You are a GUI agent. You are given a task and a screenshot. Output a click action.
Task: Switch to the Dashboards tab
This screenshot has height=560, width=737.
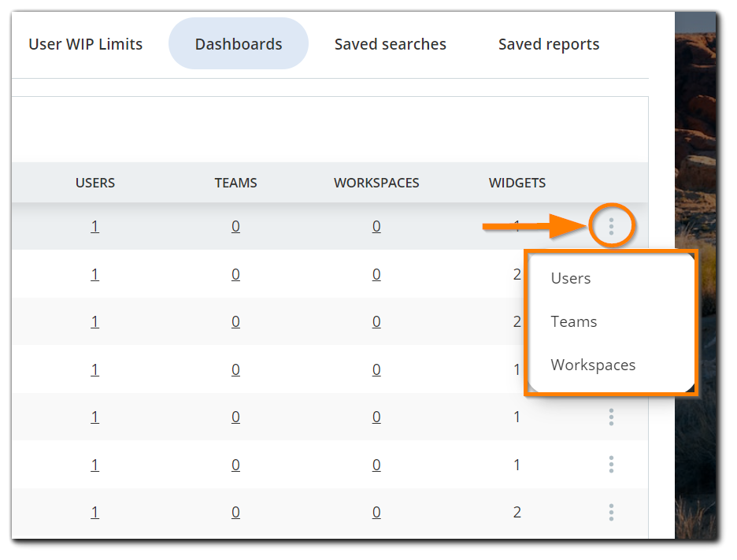pyautogui.click(x=238, y=44)
